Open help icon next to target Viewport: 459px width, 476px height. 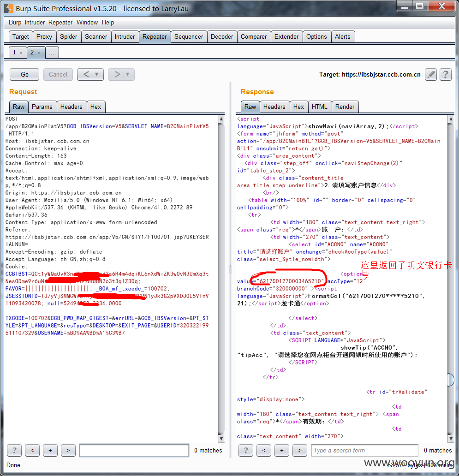446,74
